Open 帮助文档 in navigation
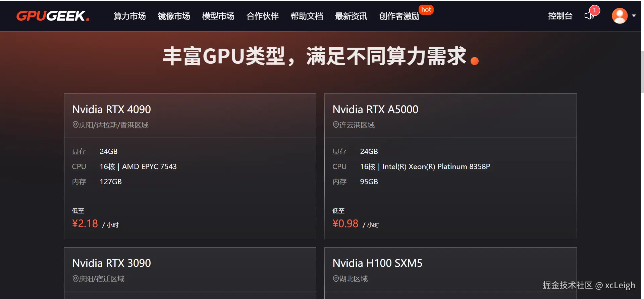The width and height of the screenshot is (644, 299). tap(307, 16)
